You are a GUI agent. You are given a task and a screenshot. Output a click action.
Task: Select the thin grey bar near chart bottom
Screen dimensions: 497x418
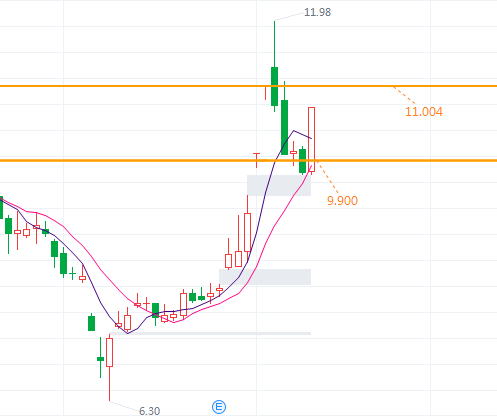210,333
